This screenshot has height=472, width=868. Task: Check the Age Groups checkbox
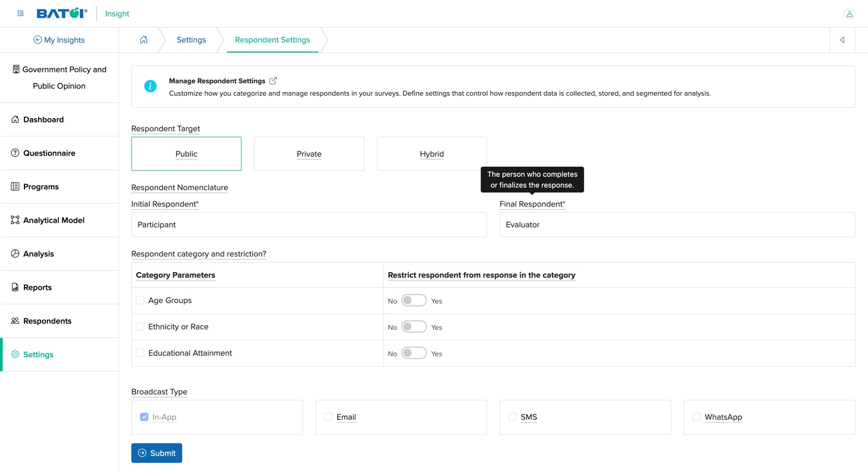point(140,300)
